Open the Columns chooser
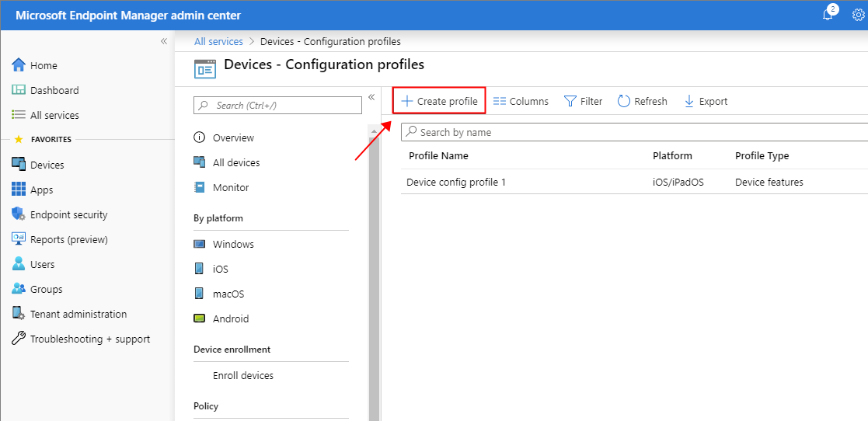 click(521, 101)
